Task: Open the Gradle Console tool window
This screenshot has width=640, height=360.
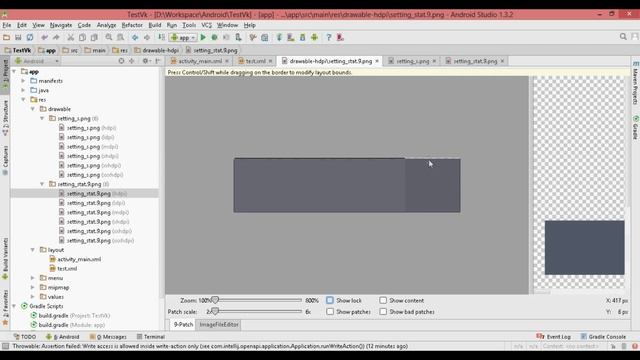Action: tap(603, 337)
